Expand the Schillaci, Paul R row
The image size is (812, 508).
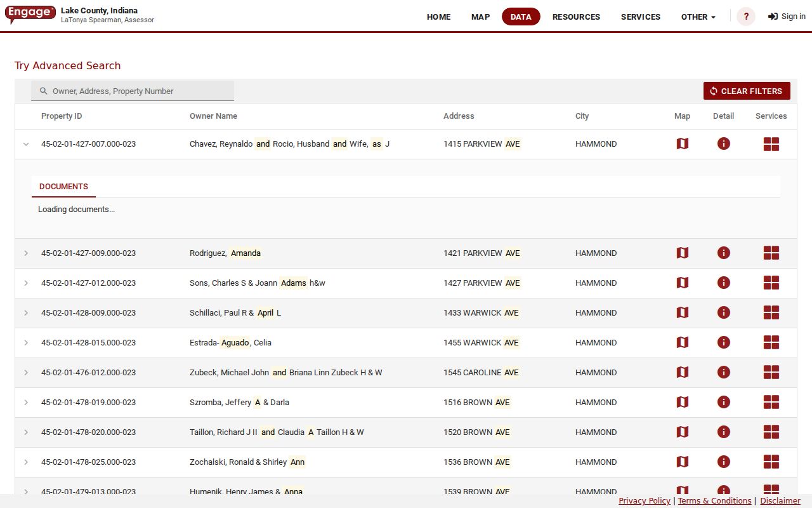tap(26, 313)
